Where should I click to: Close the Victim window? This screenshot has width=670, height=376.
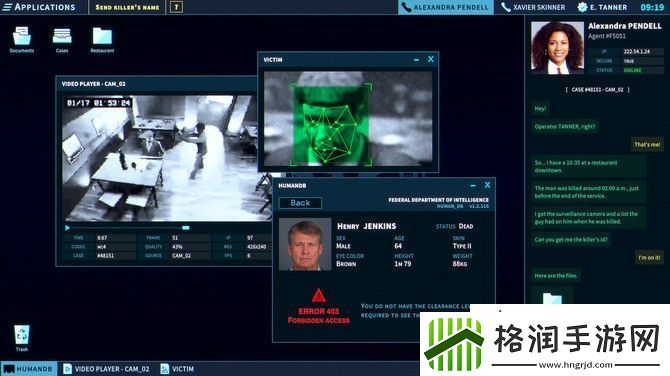pyautogui.click(x=431, y=59)
